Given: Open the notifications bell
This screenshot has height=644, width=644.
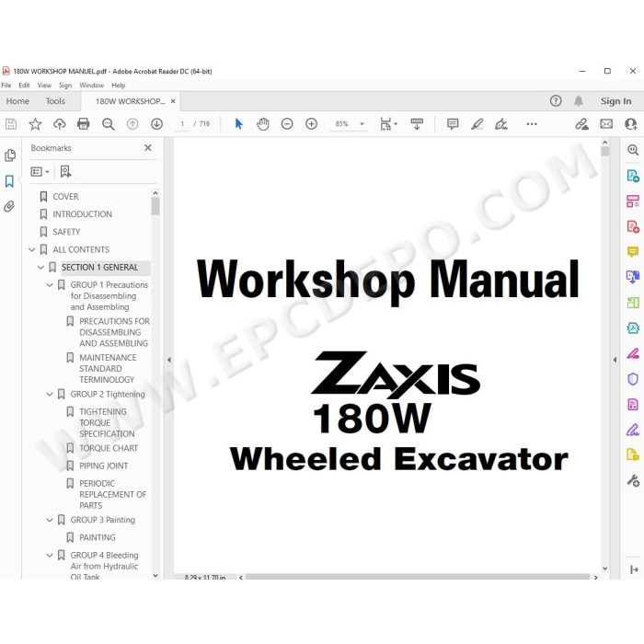Looking at the screenshot, I should [579, 101].
